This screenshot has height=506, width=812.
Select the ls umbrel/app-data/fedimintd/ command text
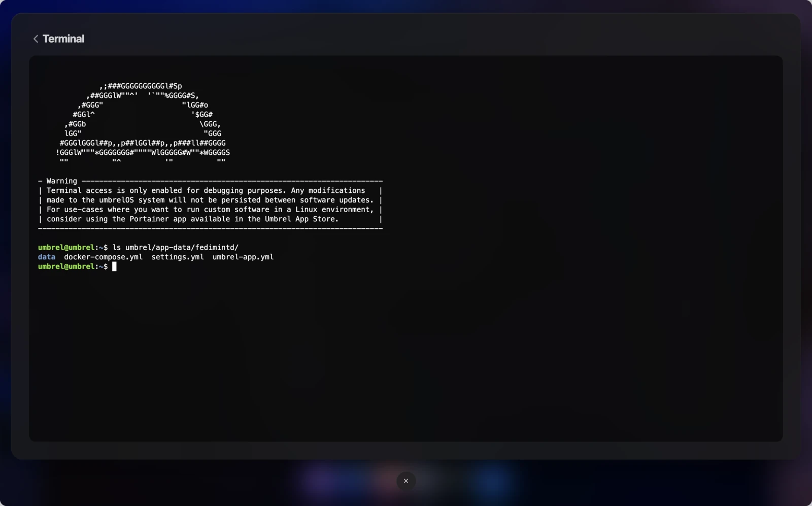[175, 247]
